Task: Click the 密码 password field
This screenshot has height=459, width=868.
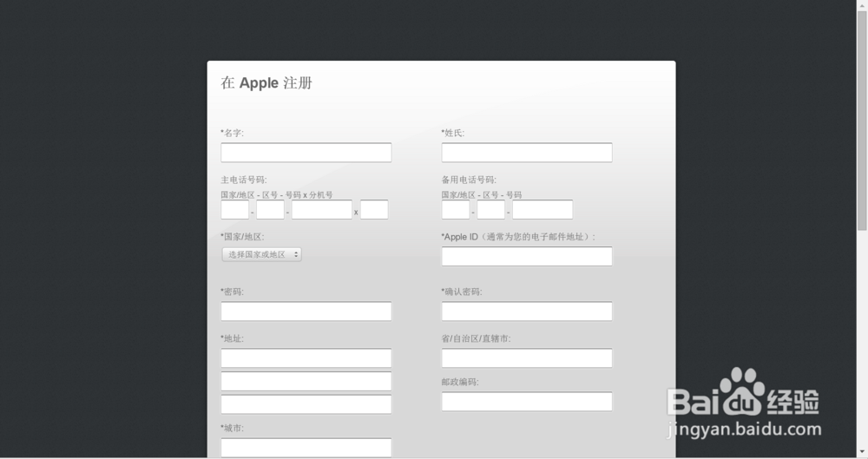Action: point(306,311)
